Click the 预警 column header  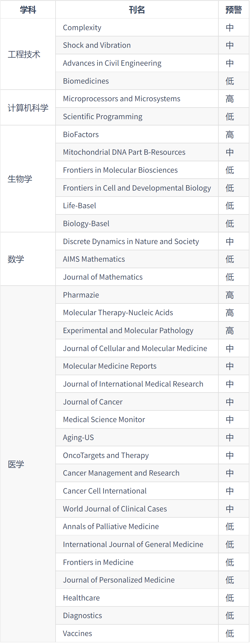[x=233, y=10]
